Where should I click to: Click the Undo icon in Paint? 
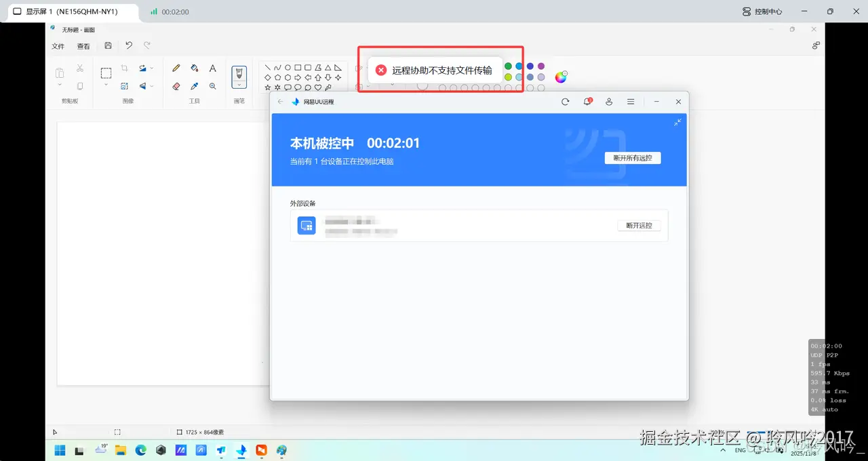[128, 46]
